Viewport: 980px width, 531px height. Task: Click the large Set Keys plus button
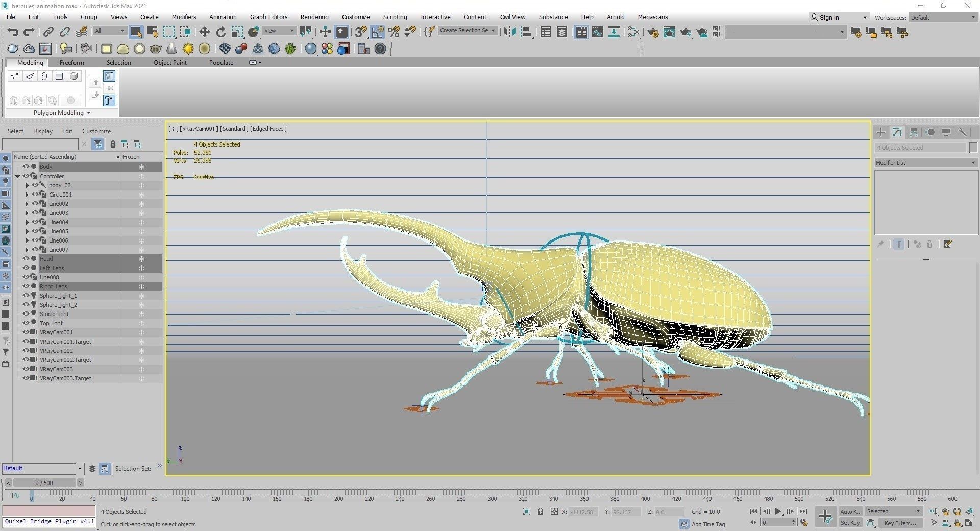pos(825,517)
